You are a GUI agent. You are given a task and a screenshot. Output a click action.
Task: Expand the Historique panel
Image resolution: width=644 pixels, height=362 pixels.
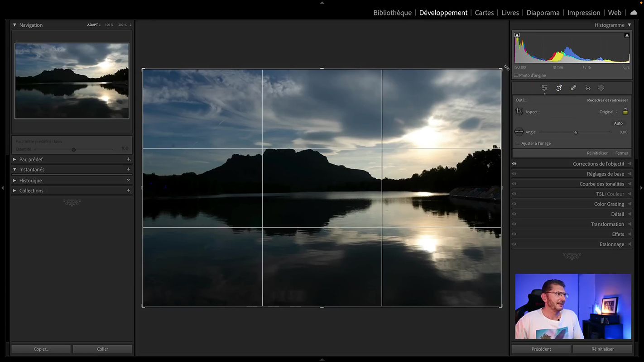tap(31, 181)
